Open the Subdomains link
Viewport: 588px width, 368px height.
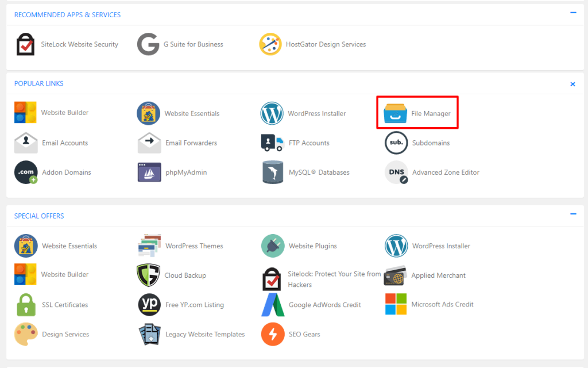pyautogui.click(x=431, y=143)
